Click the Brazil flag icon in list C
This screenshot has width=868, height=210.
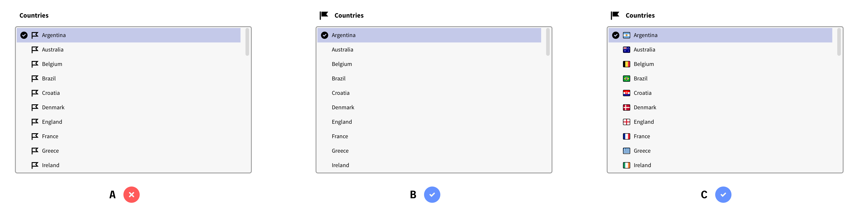(x=626, y=79)
